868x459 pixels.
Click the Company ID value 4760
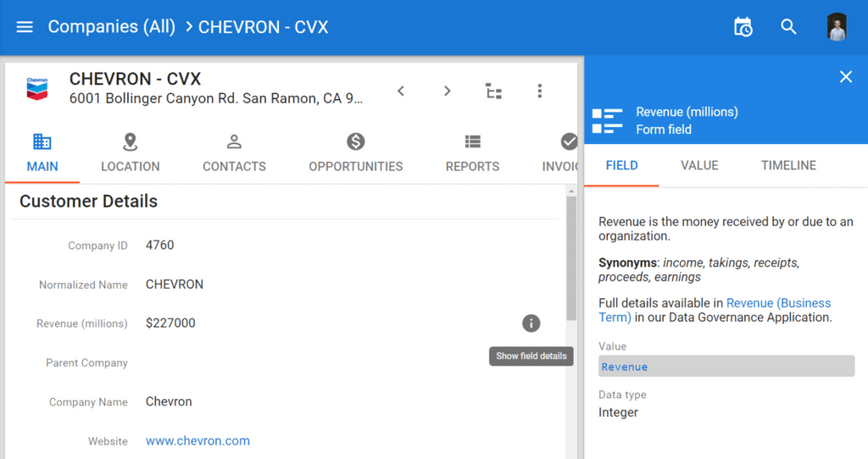[x=159, y=245]
